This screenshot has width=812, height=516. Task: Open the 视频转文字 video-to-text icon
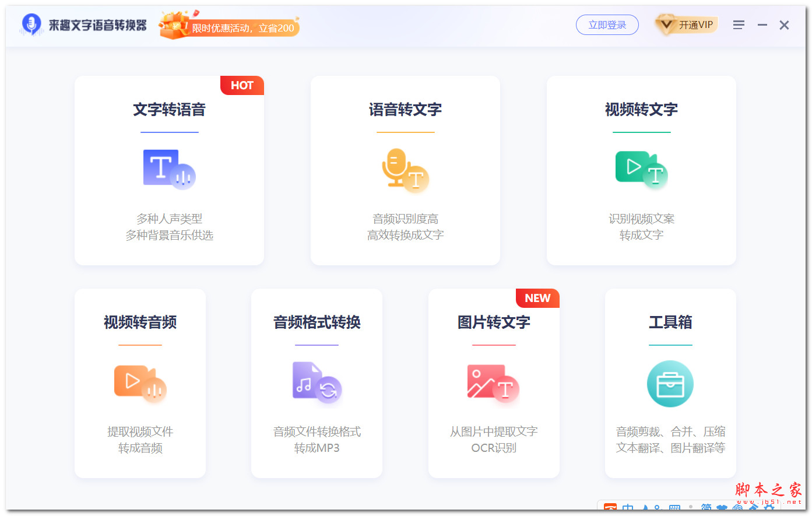point(641,169)
